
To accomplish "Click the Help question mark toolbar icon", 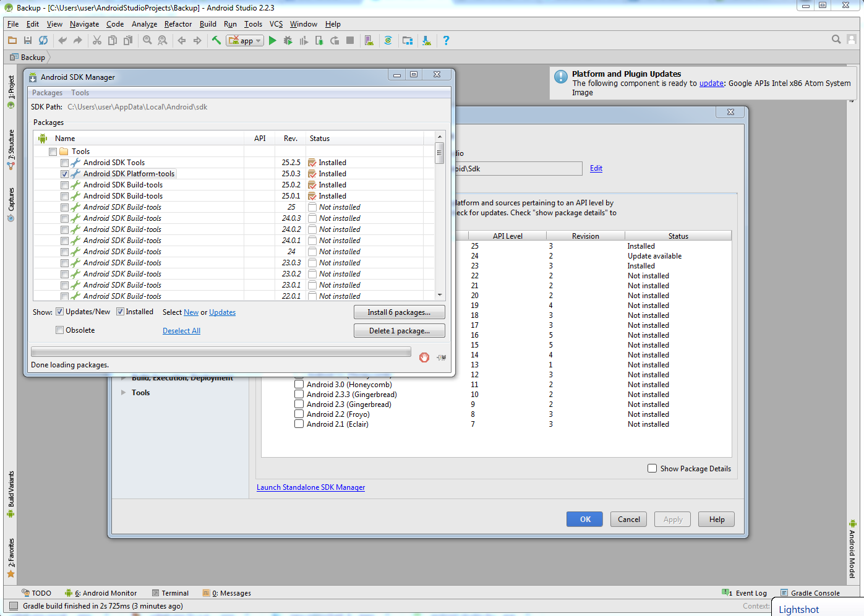I will (x=446, y=41).
